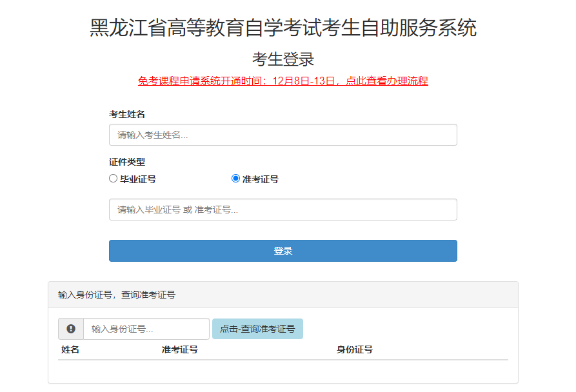Click the exclamation mark icon beside ID field

(x=71, y=329)
